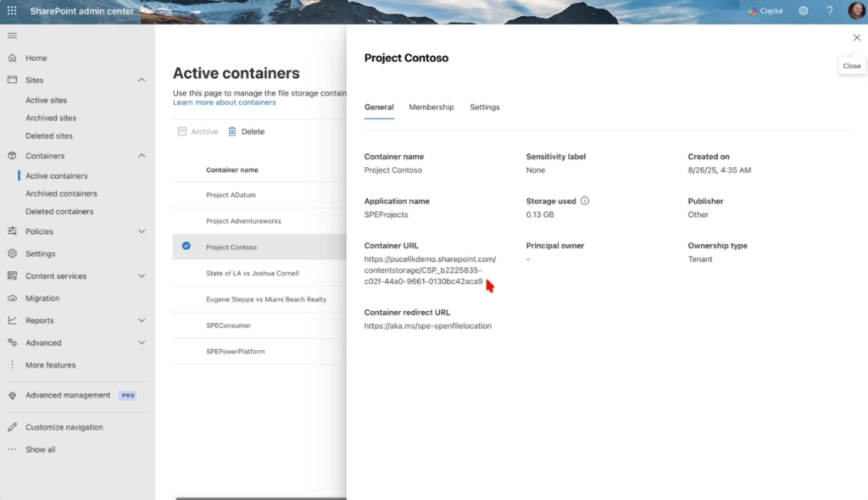Click the Home house icon
This screenshot has height=500, width=868.
pyautogui.click(x=12, y=58)
